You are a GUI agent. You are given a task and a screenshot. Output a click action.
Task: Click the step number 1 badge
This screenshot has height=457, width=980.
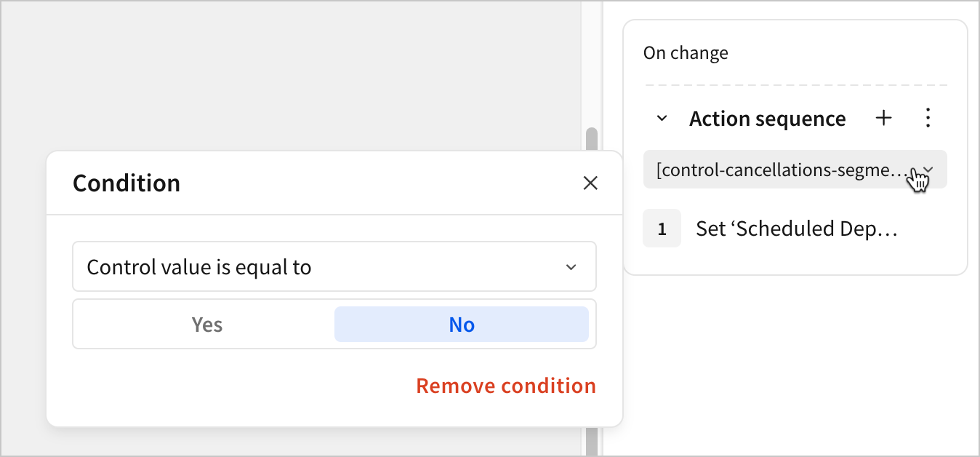click(662, 228)
